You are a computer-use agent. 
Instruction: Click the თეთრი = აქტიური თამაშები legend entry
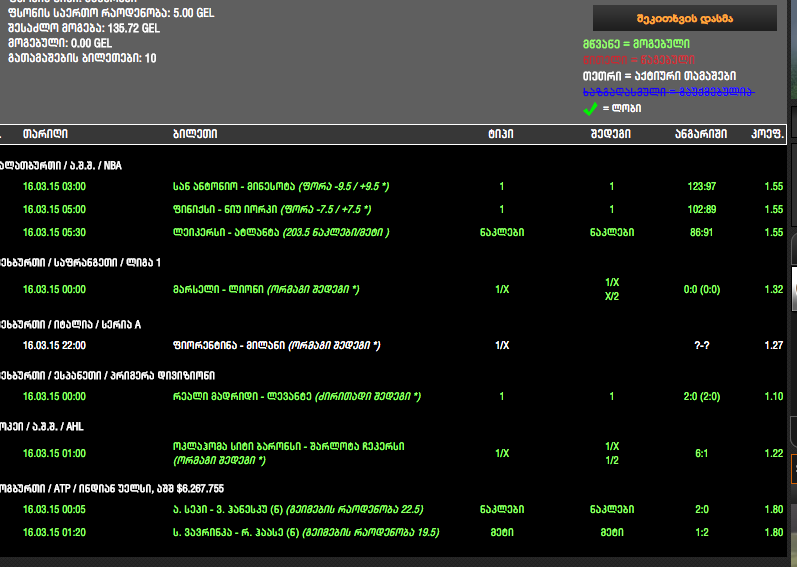[x=659, y=76]
